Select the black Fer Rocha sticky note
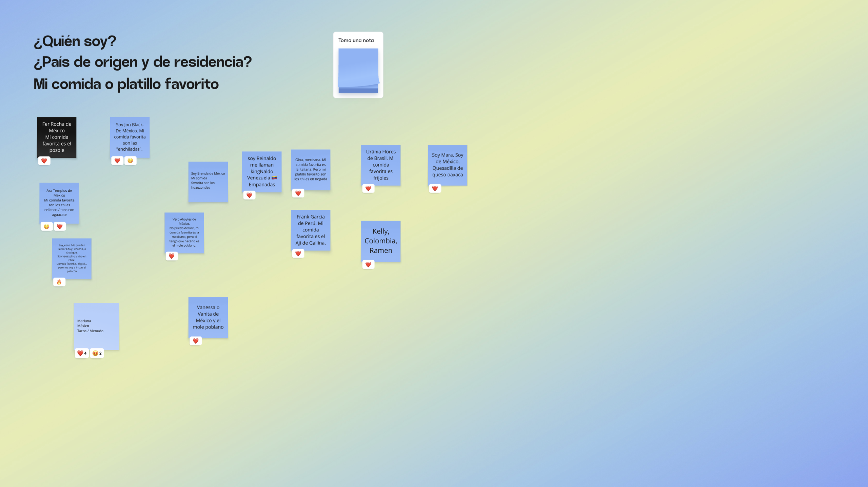This screenshot has width=868, height=487. [57, 137]
